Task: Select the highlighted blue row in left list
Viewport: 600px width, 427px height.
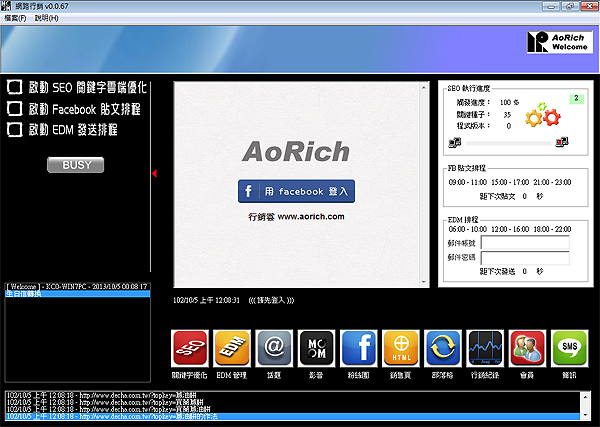Action: click(x=77, y=294)
